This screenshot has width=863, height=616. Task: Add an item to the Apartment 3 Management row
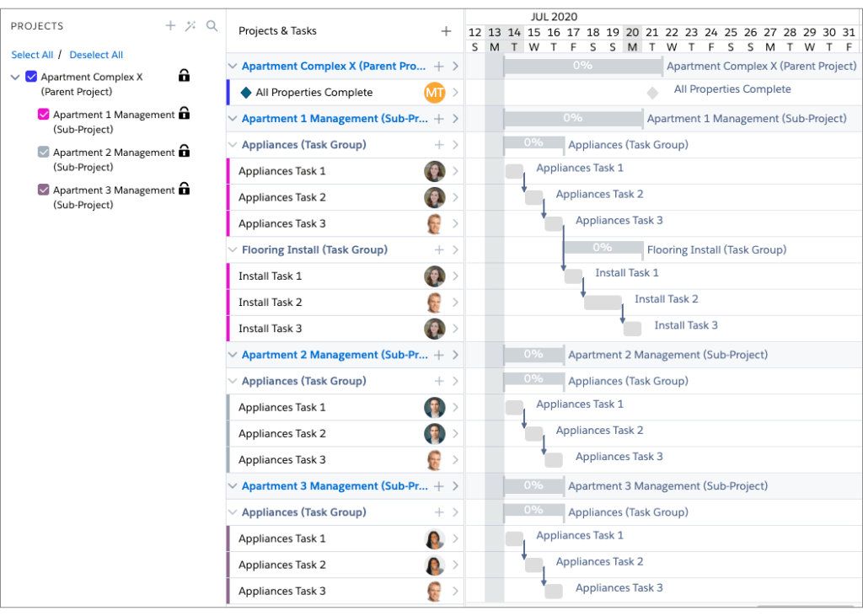pyautogui.click(x=438, y=486)
